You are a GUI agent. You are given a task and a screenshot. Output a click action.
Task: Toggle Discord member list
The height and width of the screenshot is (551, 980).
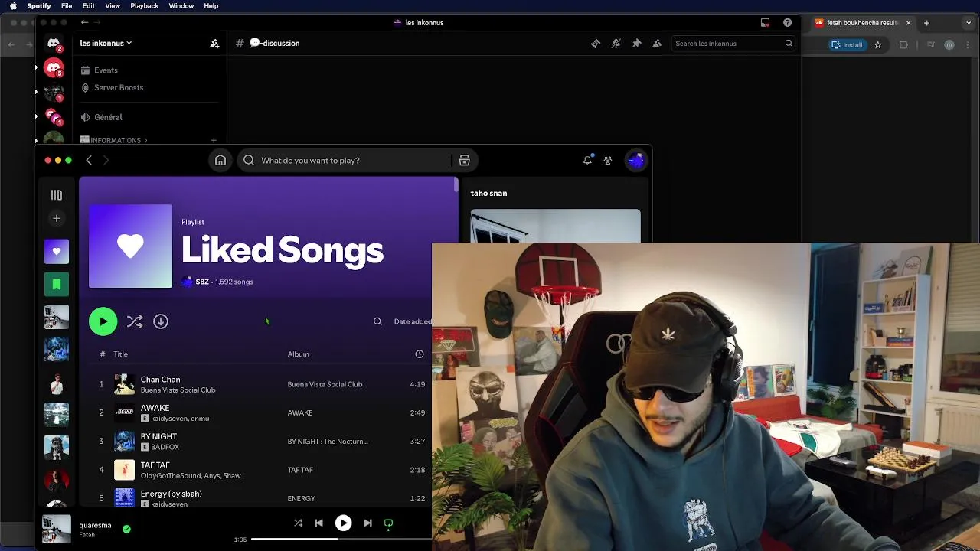(657, 44)
